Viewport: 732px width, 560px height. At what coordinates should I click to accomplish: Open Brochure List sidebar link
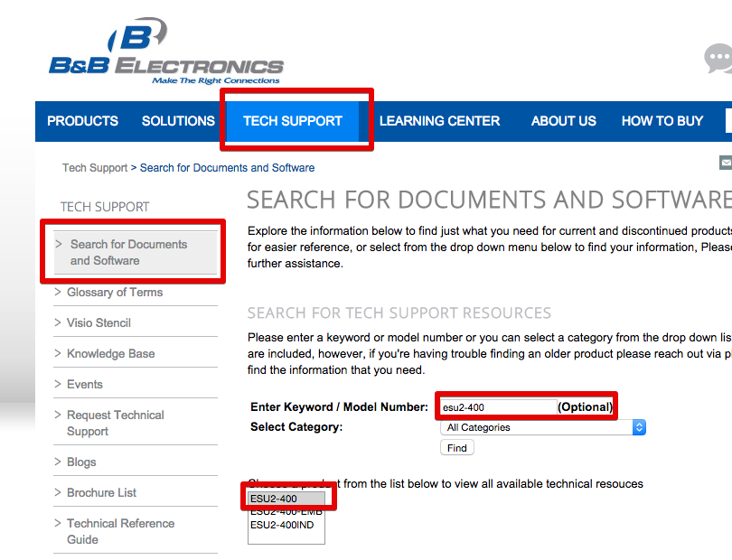coord(101,492)
